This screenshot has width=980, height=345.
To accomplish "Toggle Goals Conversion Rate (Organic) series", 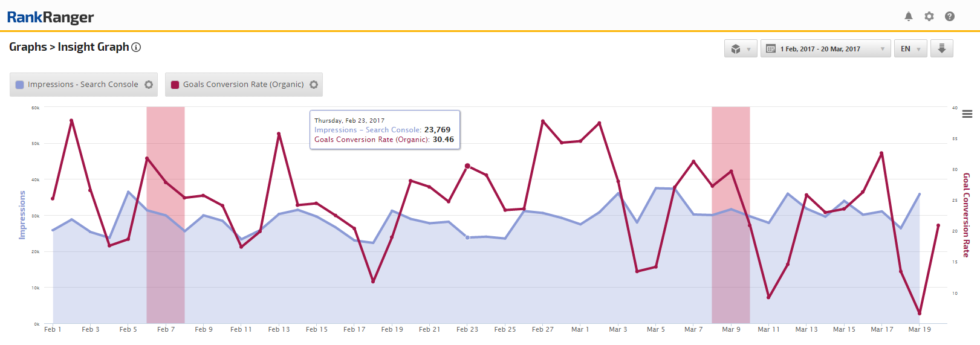I will click(243, 85).
